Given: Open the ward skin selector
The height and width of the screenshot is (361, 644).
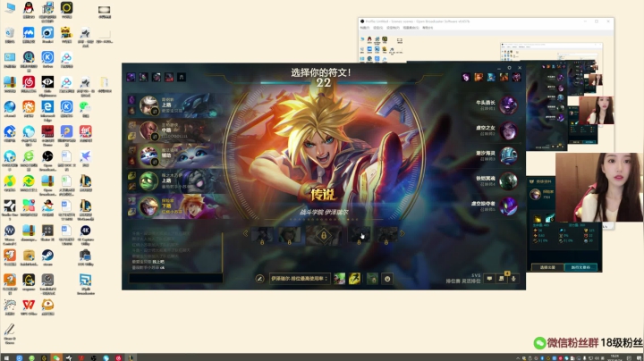Looking at the screenshot, I should click(372, 279).
